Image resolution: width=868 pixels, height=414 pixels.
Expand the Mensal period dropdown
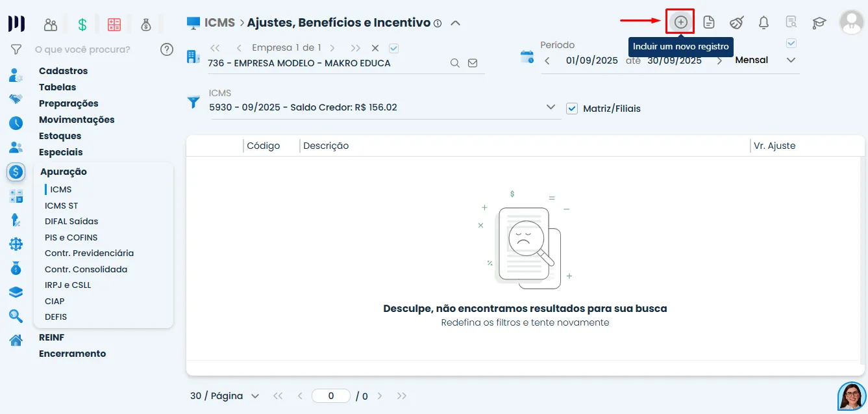click(791, 60)
